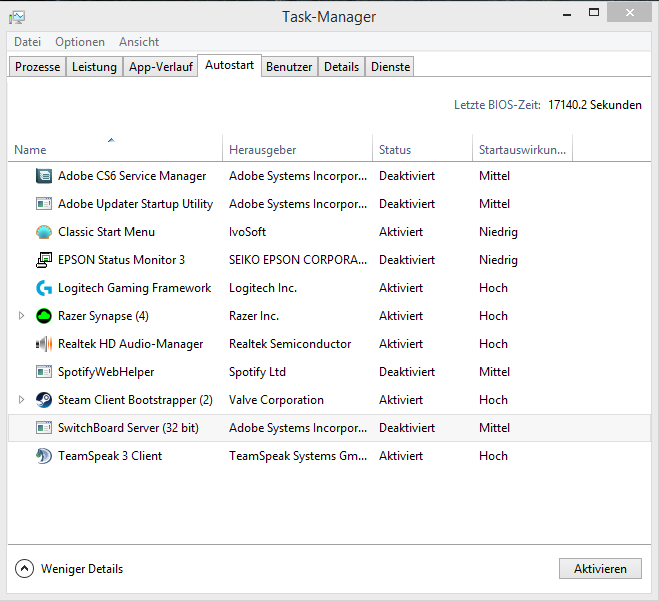Click Aktiviert status of Classic Start Menu
Image resolution: width=659 pixels, height=601 pixels.
click(401, 232)
